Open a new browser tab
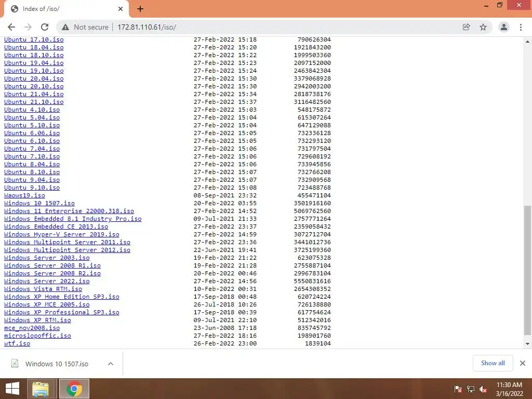The height and width of the screenshot is (399, 532). (x=140, y=9)
